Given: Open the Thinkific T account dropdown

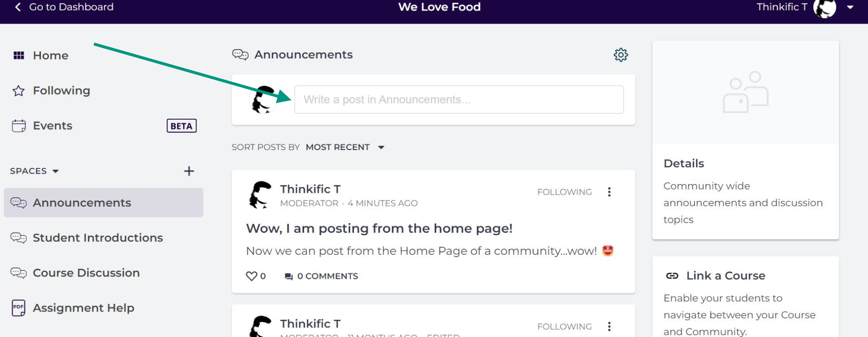Looking at the screenshot, I should 850,7.
